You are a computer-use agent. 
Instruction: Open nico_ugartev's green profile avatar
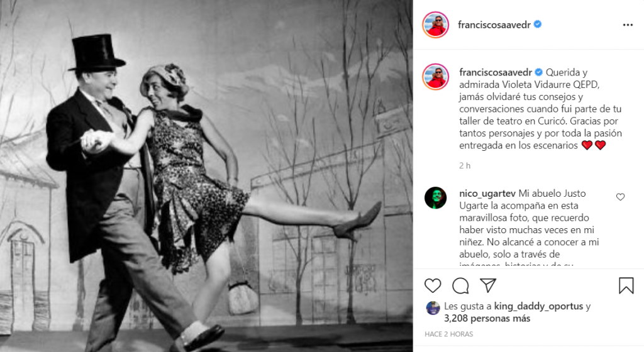(435, 198)
